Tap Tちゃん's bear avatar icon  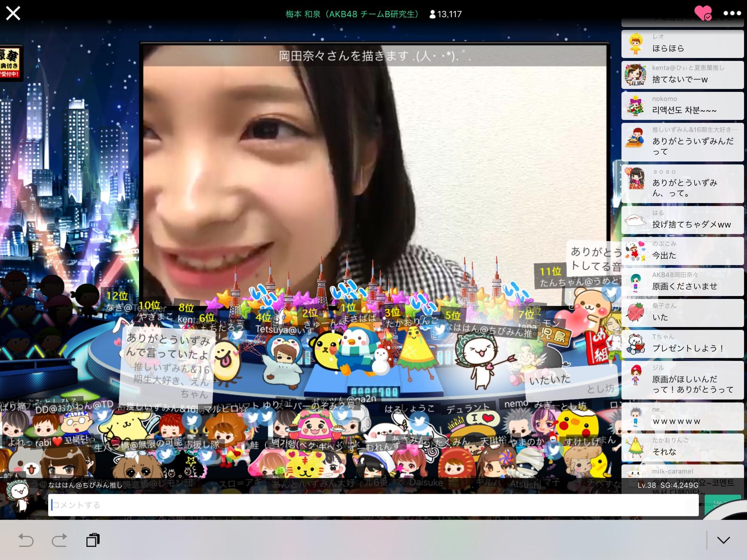[636, 344]
